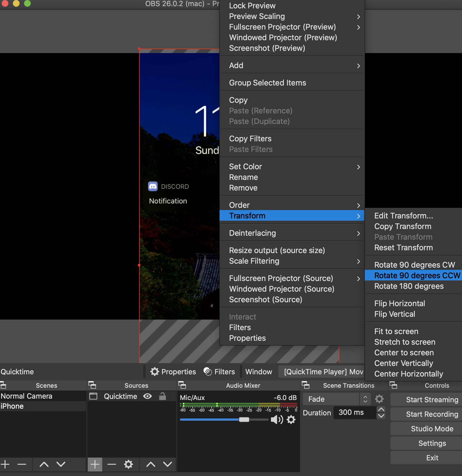
Task: Click the Scenes dock popout icon
Action: pos(3,385)
